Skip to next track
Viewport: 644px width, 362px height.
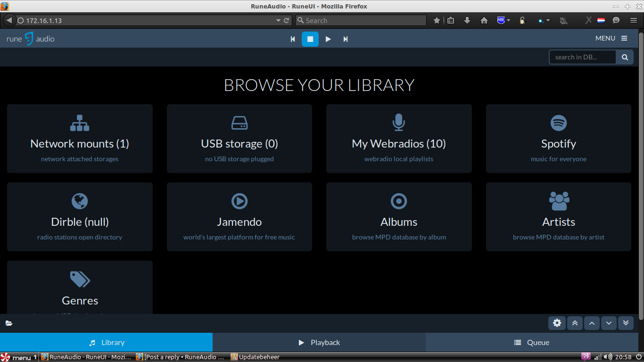point(346,39)
